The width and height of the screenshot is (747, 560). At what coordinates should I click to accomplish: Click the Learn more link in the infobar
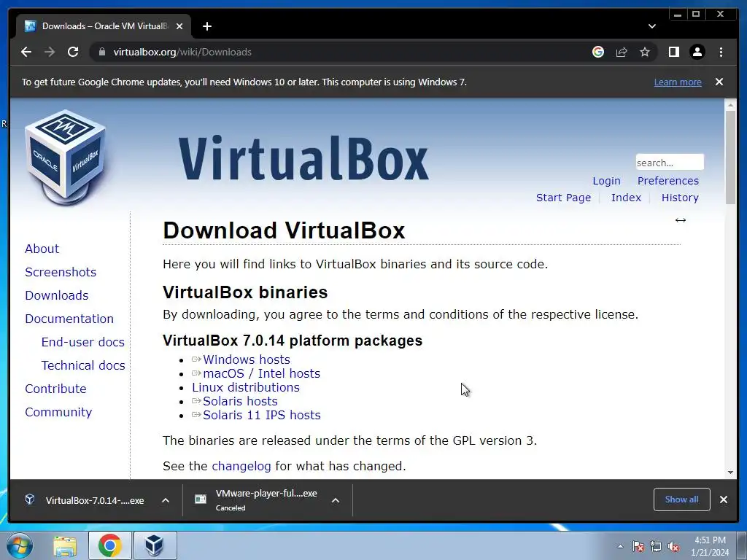[x=678, y=82]
